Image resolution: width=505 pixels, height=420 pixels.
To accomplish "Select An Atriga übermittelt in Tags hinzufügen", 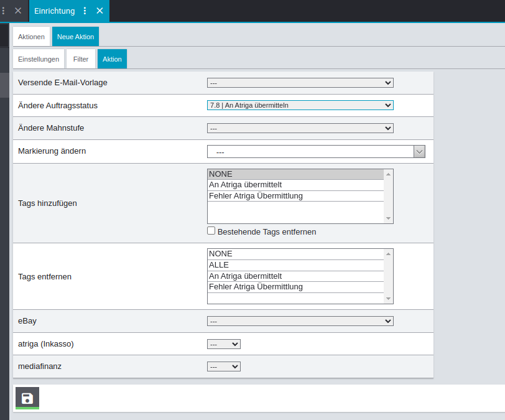I will point(295,185).
